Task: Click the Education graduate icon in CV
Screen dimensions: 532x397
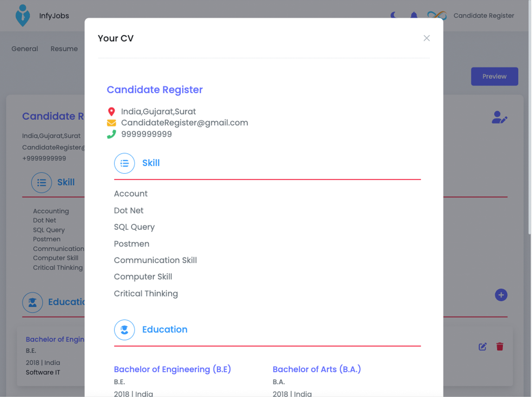Action: (124, 330)
